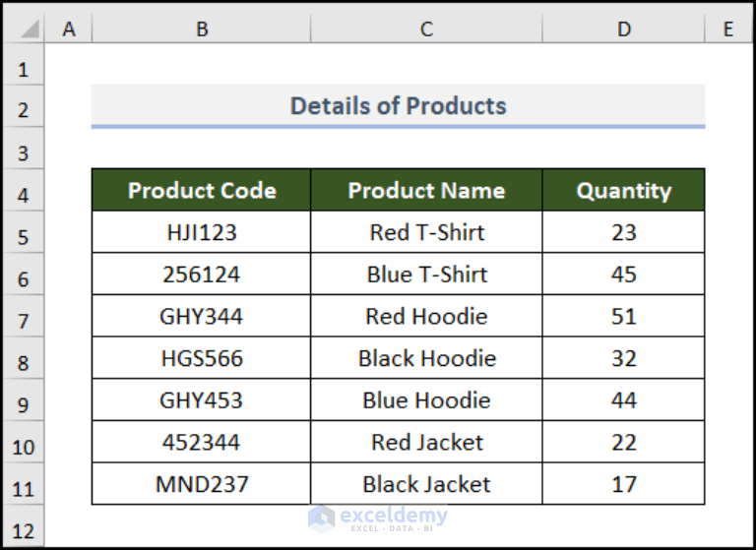This screenshot has width=756, height=550.
Task: Select column C header
Action: click(426, 28)
